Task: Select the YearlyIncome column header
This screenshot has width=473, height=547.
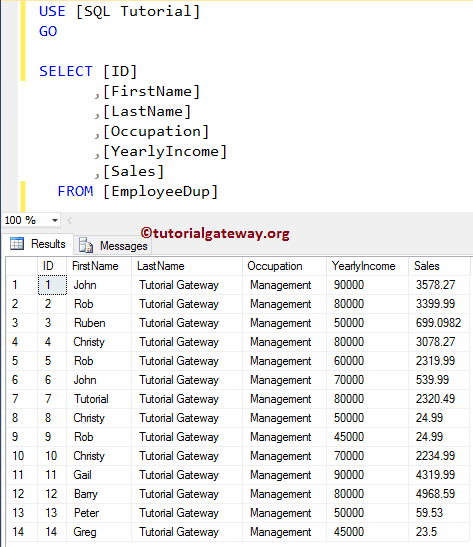Action: click(367, 266)
